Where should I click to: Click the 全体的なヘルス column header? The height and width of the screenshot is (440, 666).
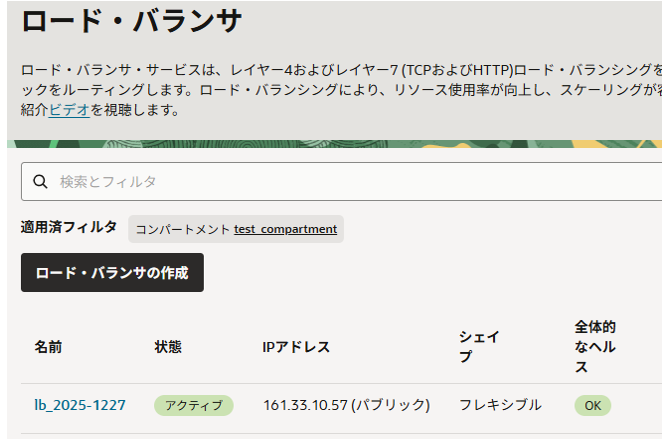tap(595, 347)
